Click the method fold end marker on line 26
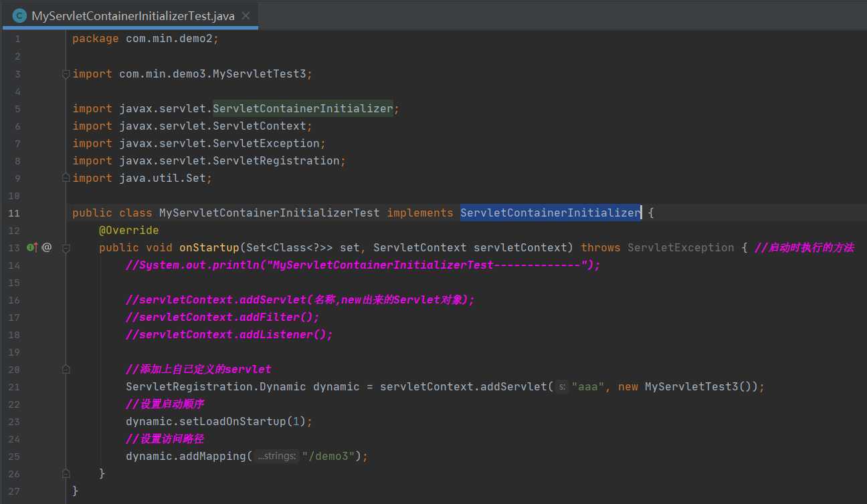The image size is (867, 504). click(x=66, y=473)
